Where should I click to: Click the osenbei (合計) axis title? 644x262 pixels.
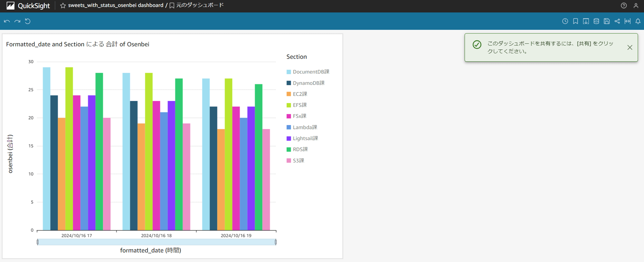click(x=10, y=154)
